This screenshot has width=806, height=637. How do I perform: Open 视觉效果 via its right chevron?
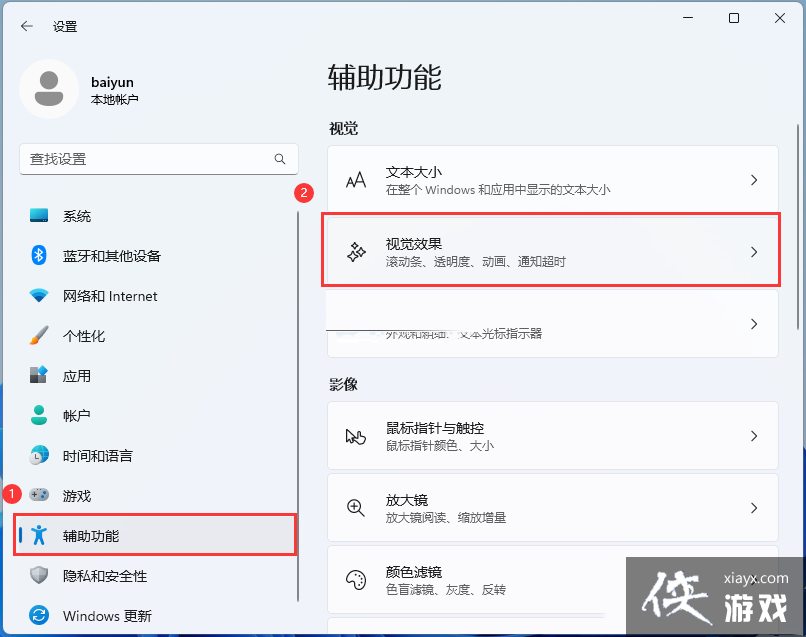pos(755,251)
